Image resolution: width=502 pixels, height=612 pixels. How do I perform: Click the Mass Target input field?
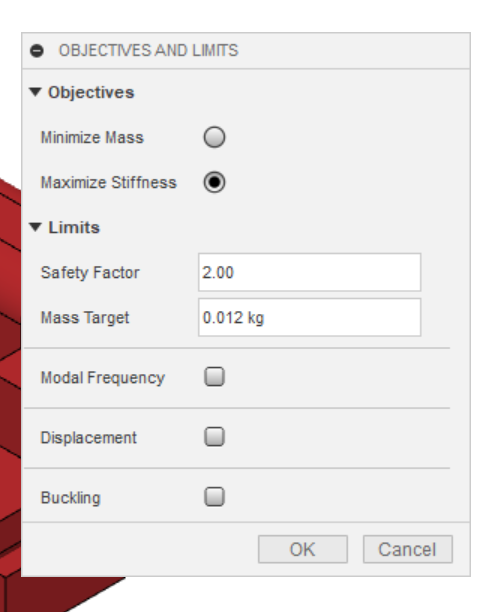[310, 317]
